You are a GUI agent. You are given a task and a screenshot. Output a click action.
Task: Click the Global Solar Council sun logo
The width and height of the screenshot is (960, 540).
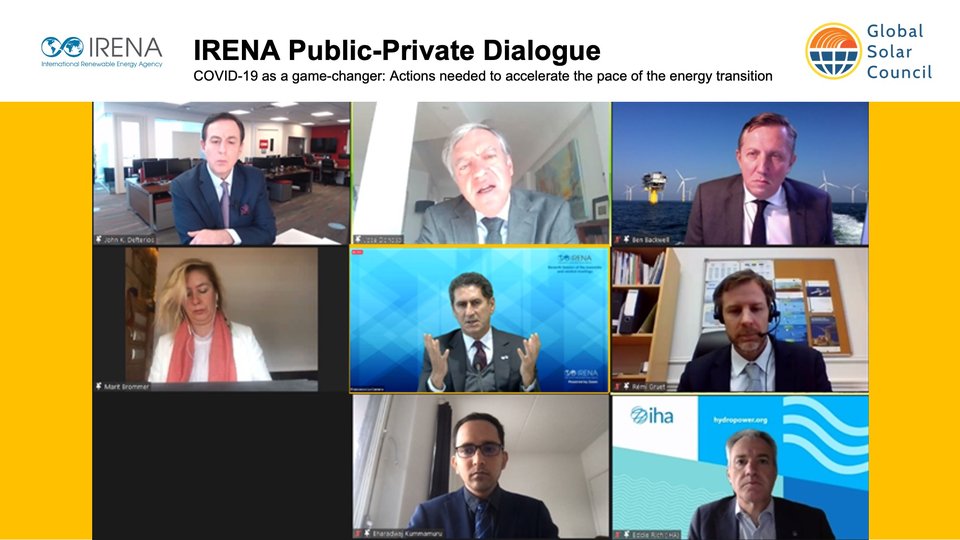pos(833,51)
